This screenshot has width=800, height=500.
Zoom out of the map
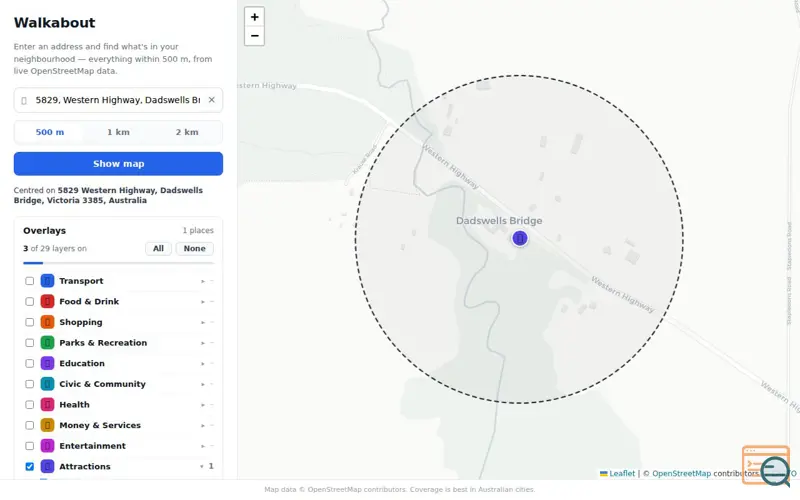pos(254,36)
